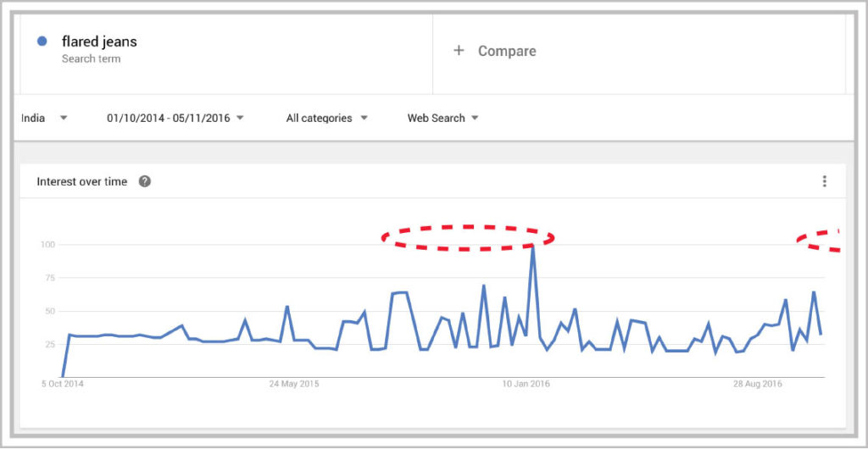
Task: Click the help icon beside Interest over time
Action: coord(145,181)
